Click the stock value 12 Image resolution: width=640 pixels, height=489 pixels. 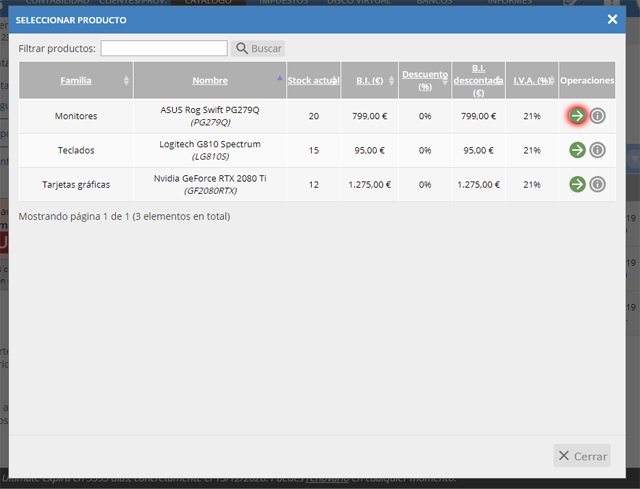pos(313,184)
